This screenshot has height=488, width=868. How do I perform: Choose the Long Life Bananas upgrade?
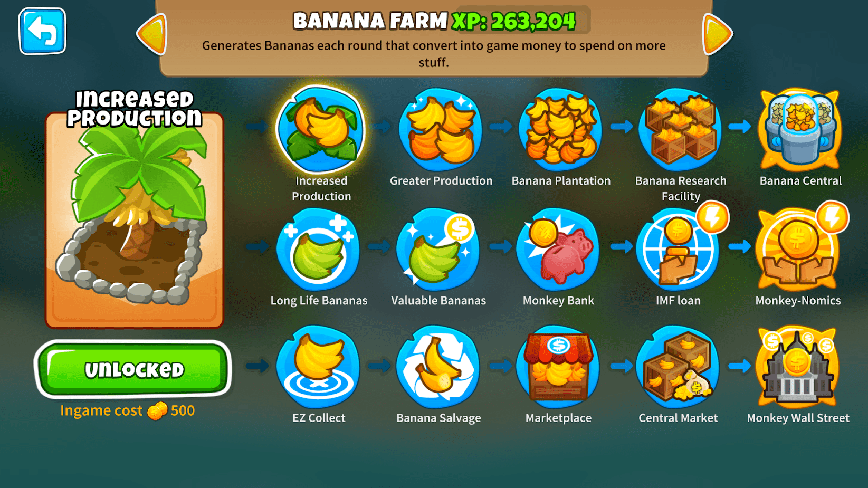pyautogui.click(x=318, y=250)
